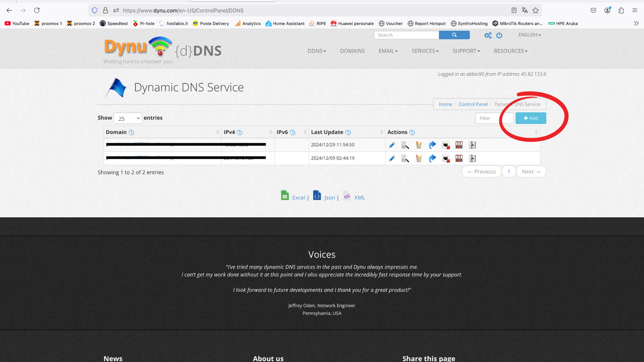Click network port red-X icon in 2024/12/29 row
Screen dimensions: 644x362
tap(446, 145)
